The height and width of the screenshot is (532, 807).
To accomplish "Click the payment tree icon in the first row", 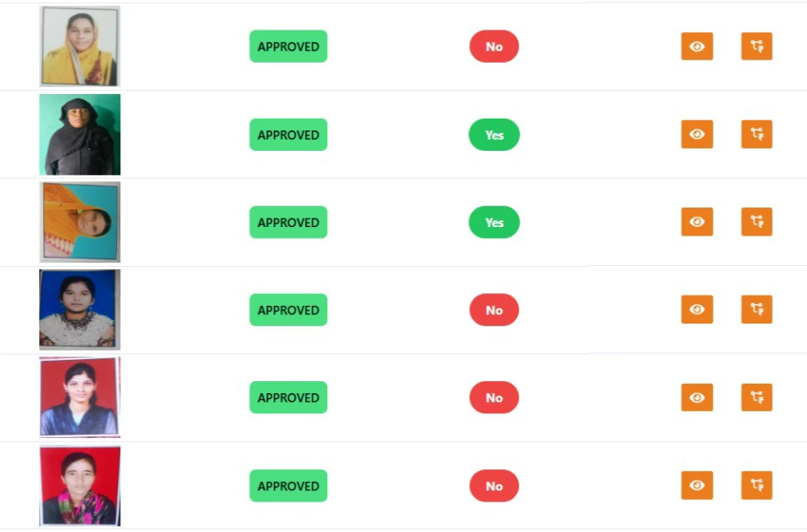I will [756, 47].
